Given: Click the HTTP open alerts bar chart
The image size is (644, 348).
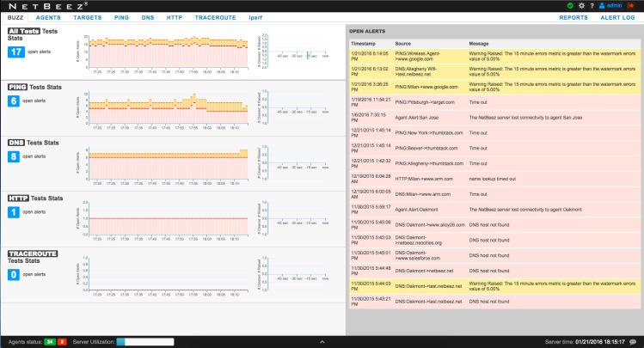Looking at the screenshot, I should pyautogui.click(x=169, y=219).
